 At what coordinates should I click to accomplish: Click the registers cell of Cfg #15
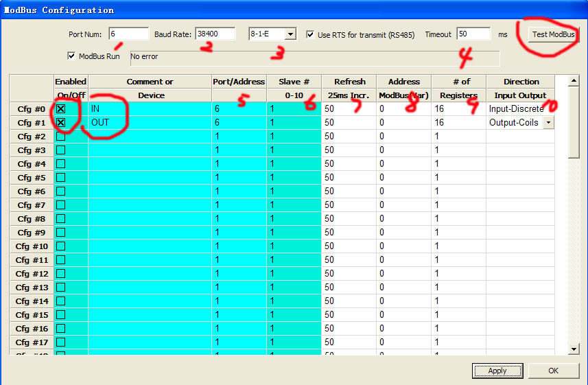(459, 315)
